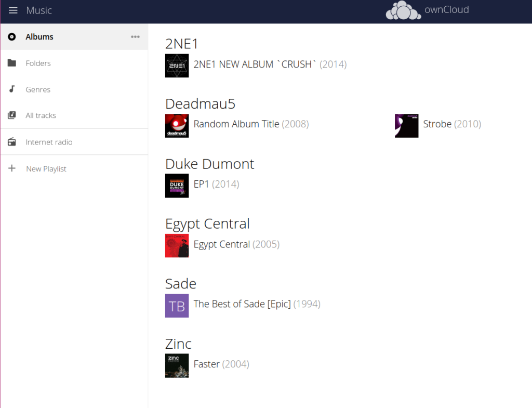The image size is (532, 408).
Task: Click the Music app title
Action: click(x=39, y=10)
